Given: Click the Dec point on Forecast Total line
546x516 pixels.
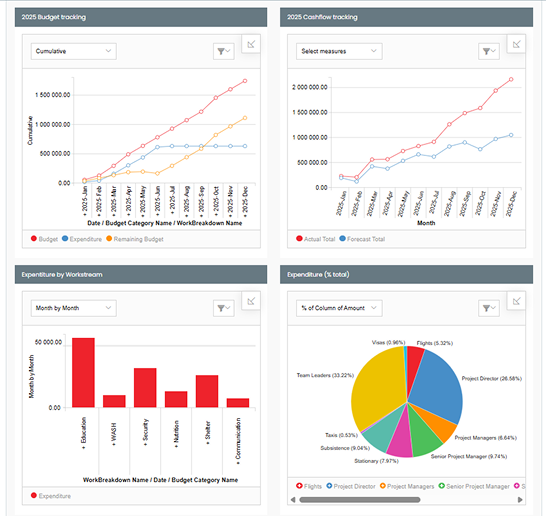Looking at the screenshot, I should (511, 135).
